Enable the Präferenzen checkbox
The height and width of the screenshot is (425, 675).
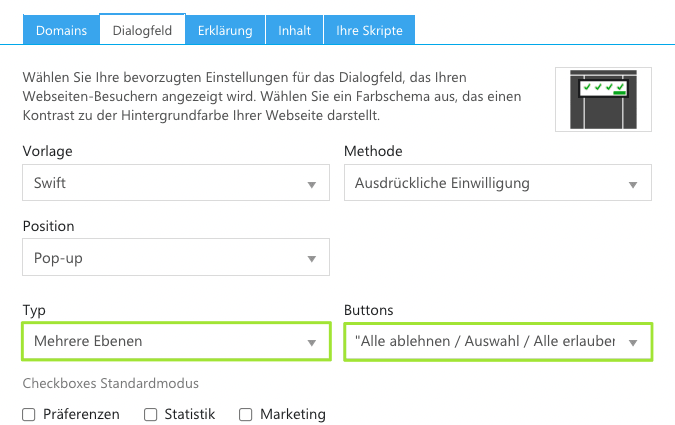coord(29,414)
